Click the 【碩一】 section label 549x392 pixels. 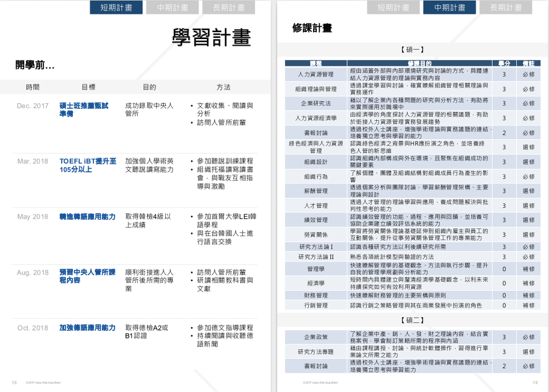pos(412,50)
